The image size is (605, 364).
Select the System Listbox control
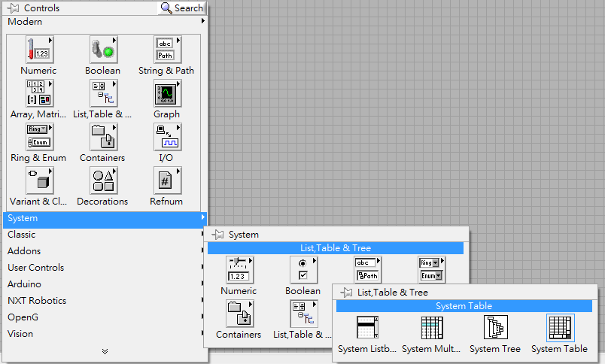367,328
